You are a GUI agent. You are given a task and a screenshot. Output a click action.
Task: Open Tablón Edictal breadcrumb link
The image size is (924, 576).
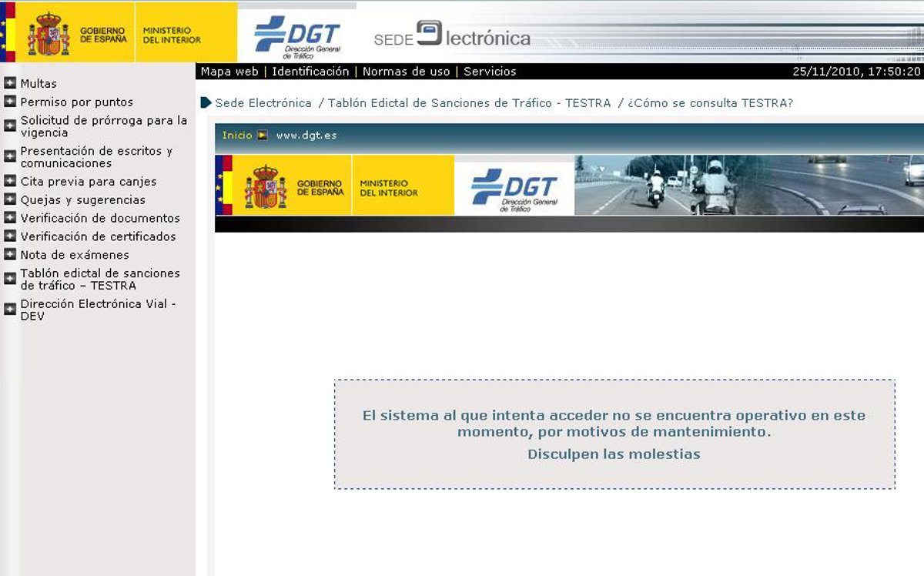(469, 103)
